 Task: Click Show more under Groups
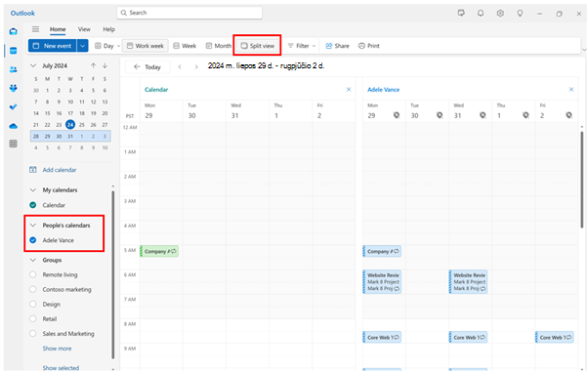pyautogui.click(x=57, y=349)
